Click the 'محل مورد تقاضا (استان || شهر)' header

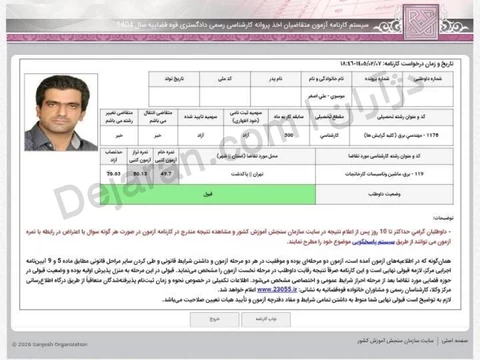(247, 156)
